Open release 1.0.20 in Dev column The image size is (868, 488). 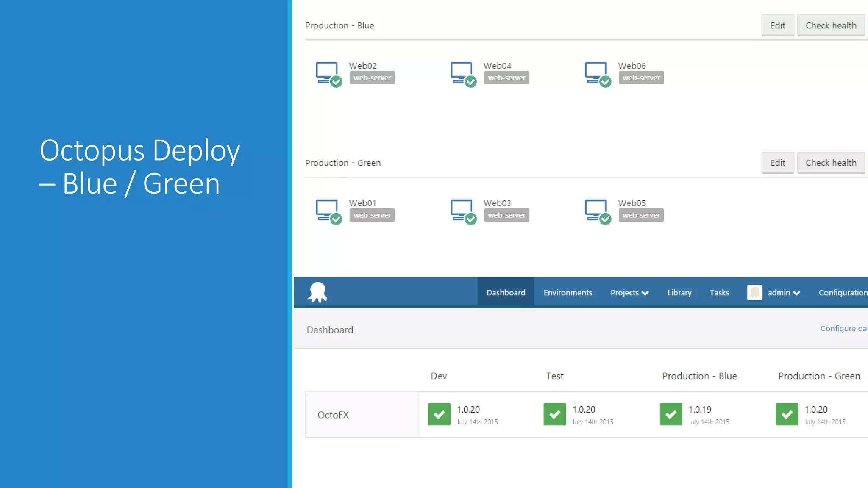tap(468, 410)
